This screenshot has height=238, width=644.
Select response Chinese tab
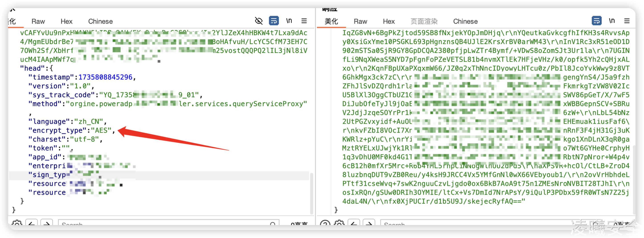(465, 22)
